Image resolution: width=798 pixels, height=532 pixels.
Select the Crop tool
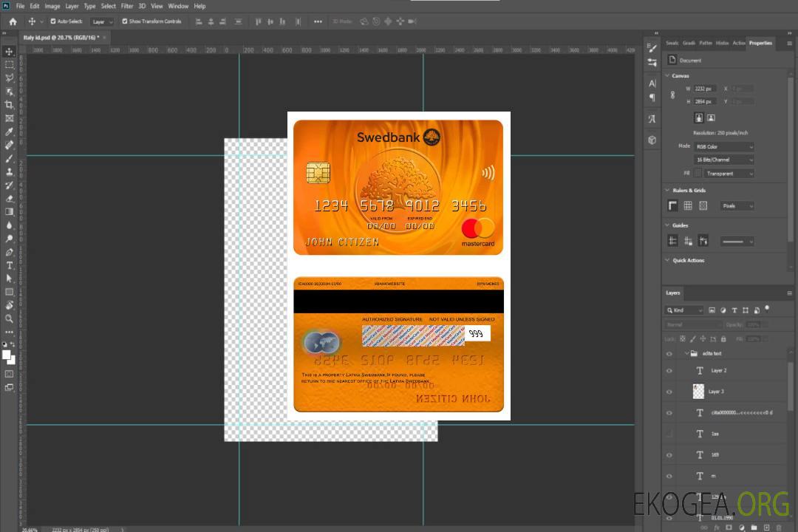[x=9, y=105]
